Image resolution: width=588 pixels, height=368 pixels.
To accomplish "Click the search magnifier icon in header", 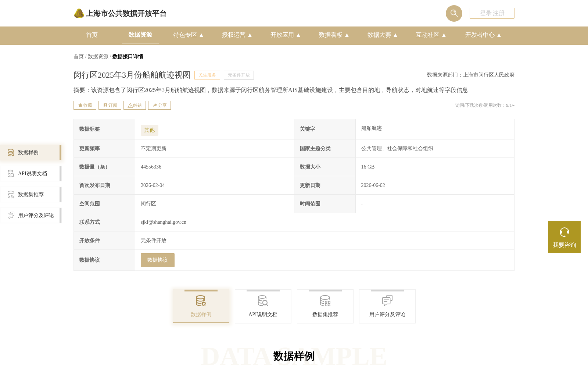I will click(x=454, y=13).
